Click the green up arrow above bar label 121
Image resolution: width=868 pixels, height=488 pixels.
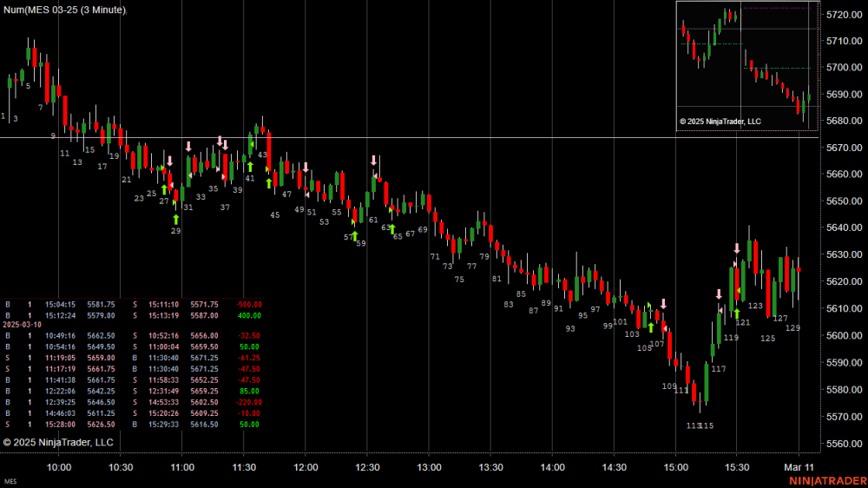click(737, 313)
